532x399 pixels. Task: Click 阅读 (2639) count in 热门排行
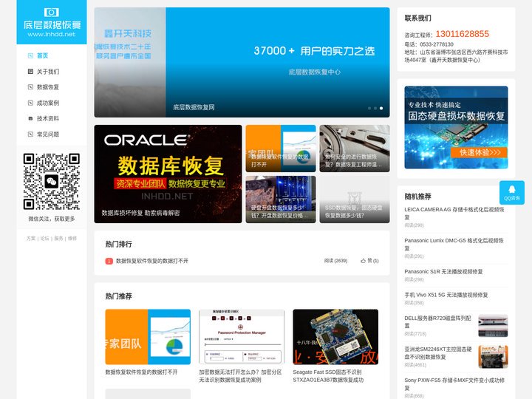[x=335, y=261]
